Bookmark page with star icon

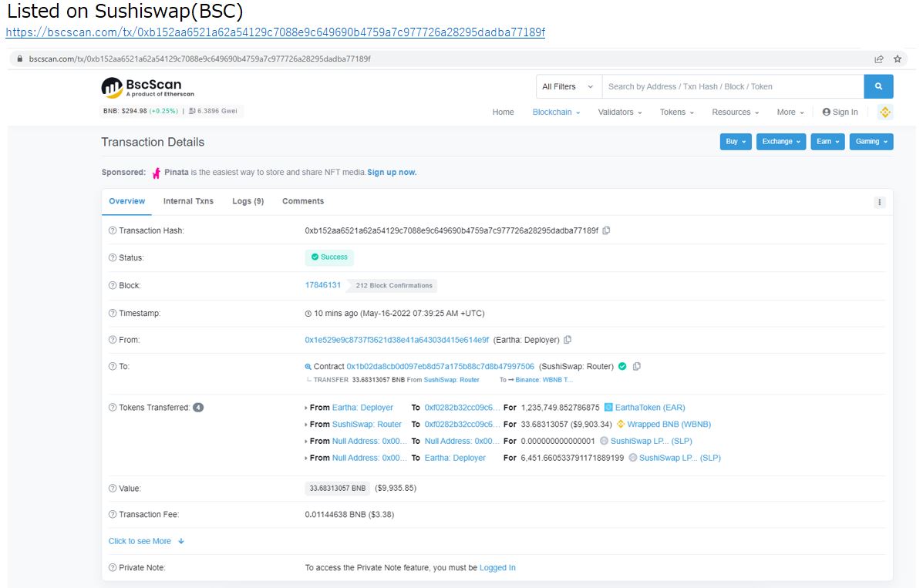[x=897, y=59]
